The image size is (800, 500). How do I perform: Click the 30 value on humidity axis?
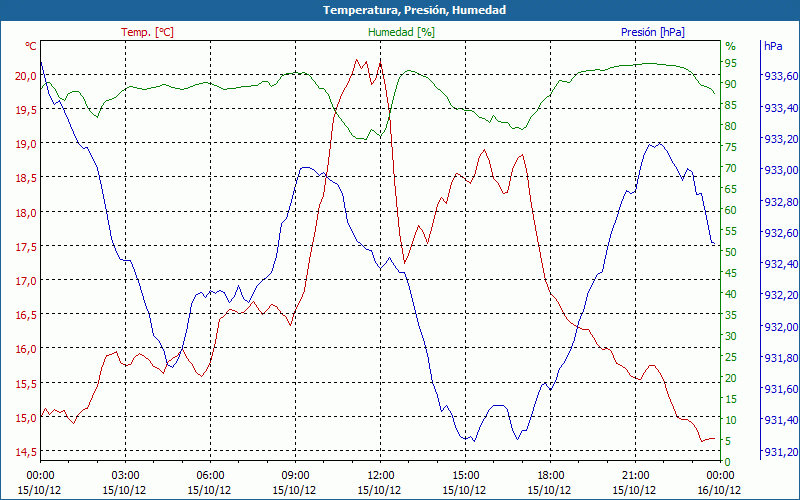pyautogui.click(x=731, y=336)
